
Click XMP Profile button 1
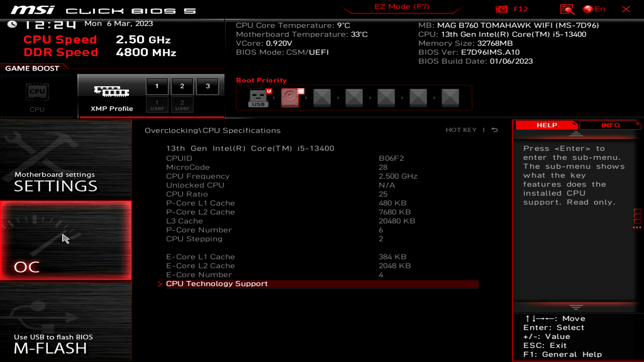[x=157, y=86]
